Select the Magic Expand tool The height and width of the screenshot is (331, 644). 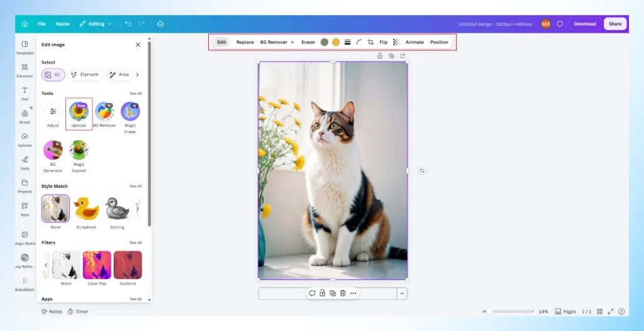pos(79,156)
